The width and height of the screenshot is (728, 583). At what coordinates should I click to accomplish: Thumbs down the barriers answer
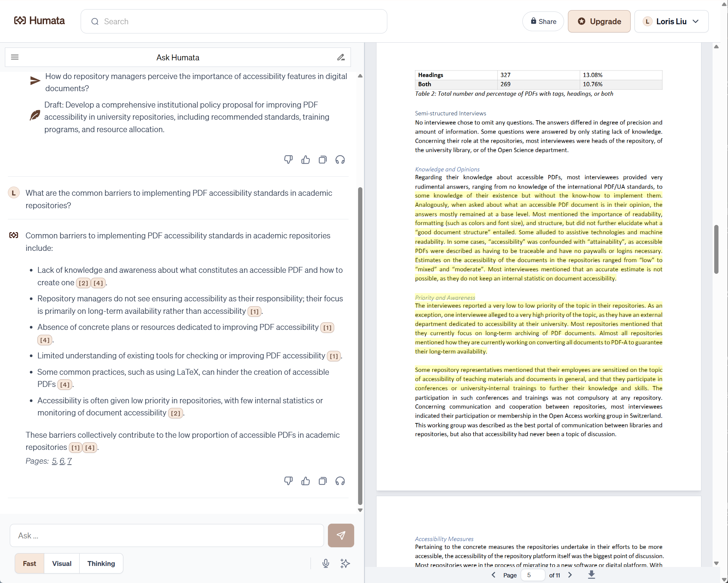coord(288,481)
